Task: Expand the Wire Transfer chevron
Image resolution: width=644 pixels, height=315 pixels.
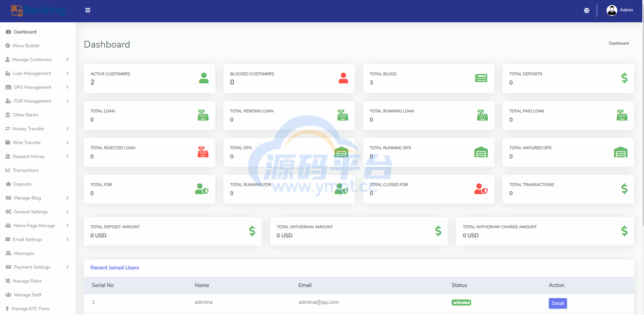Action: [68, 142]
